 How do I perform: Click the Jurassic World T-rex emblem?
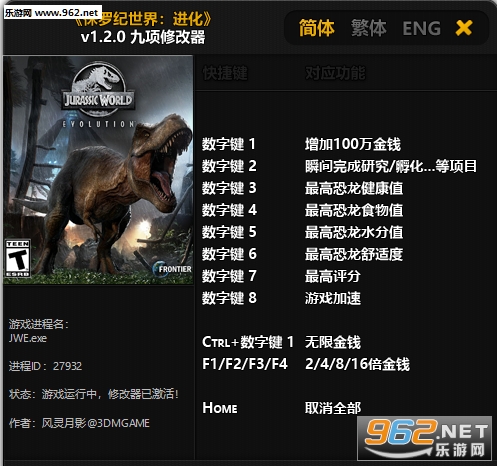(x=98, y=88)
